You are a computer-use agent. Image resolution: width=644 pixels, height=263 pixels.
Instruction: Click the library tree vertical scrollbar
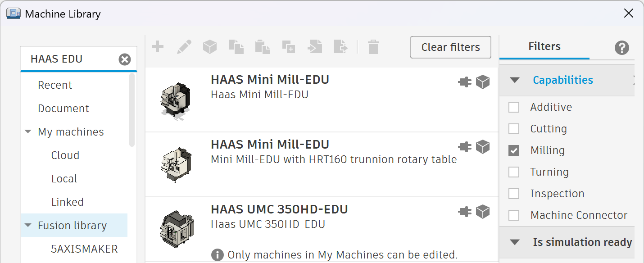pyautogui.click(x=132, y=109)
